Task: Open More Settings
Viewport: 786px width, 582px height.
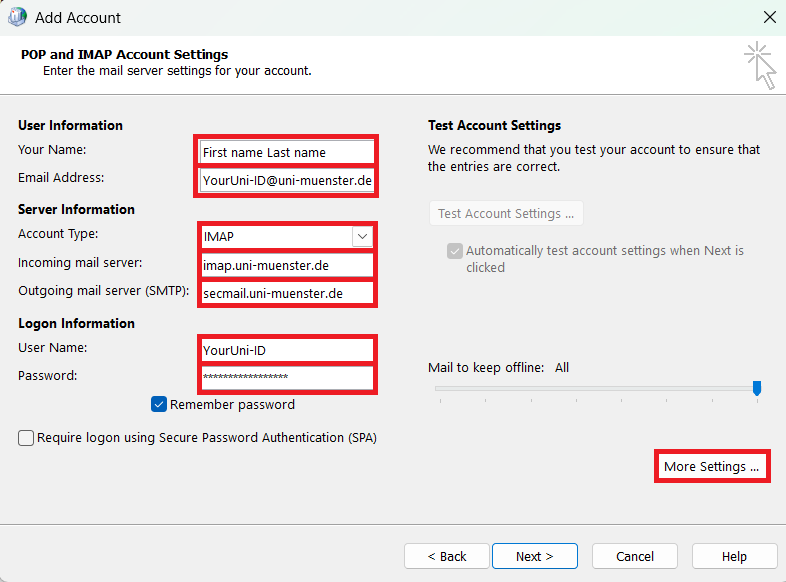Action: [712, 467]
